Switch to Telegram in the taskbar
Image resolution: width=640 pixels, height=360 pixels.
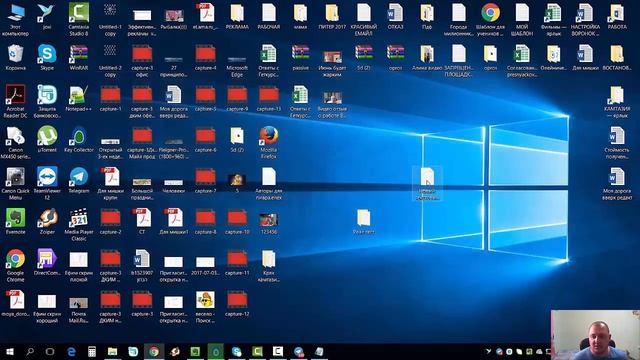pos(299,352)
